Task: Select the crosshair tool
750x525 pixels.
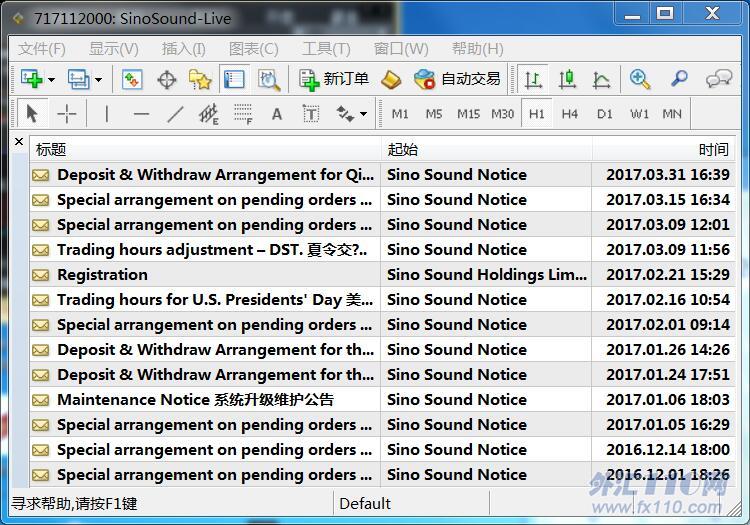Action: click(x=66, y=114)
